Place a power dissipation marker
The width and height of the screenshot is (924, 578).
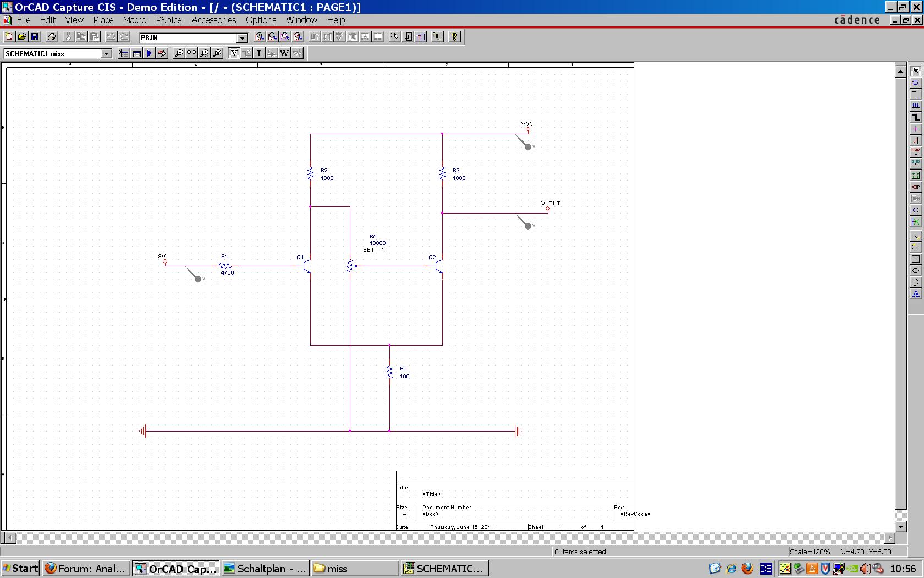tap(217, 53)
